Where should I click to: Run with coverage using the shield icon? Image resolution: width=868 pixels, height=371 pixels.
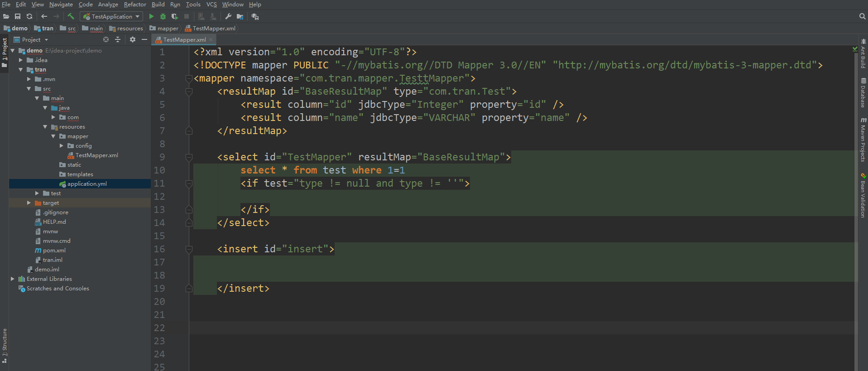175,16
